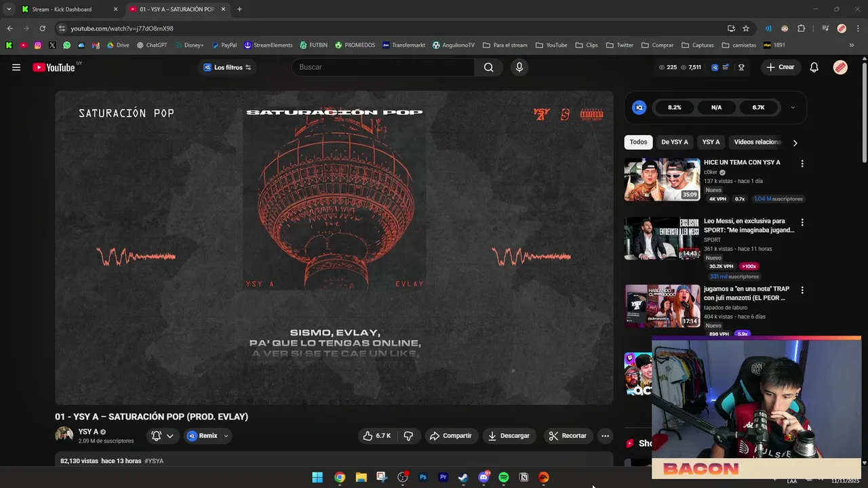Like the video with 6.7 K likes
Viewport: 868px width, 488px height.
coord(377,436)
